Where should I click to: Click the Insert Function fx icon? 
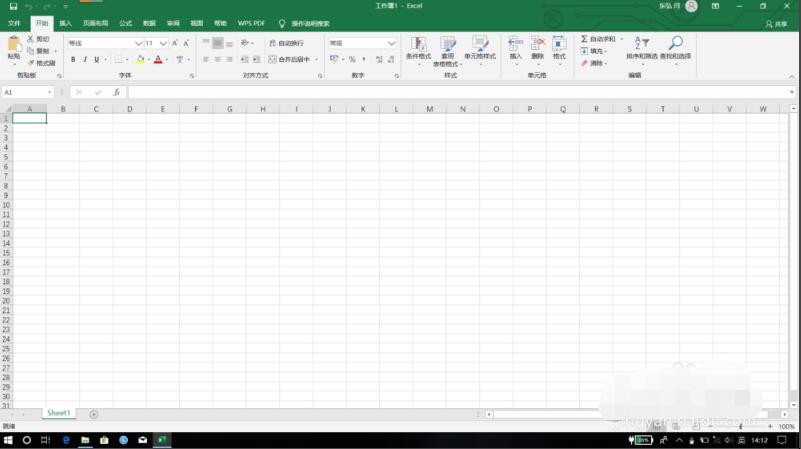pos(116,92)
